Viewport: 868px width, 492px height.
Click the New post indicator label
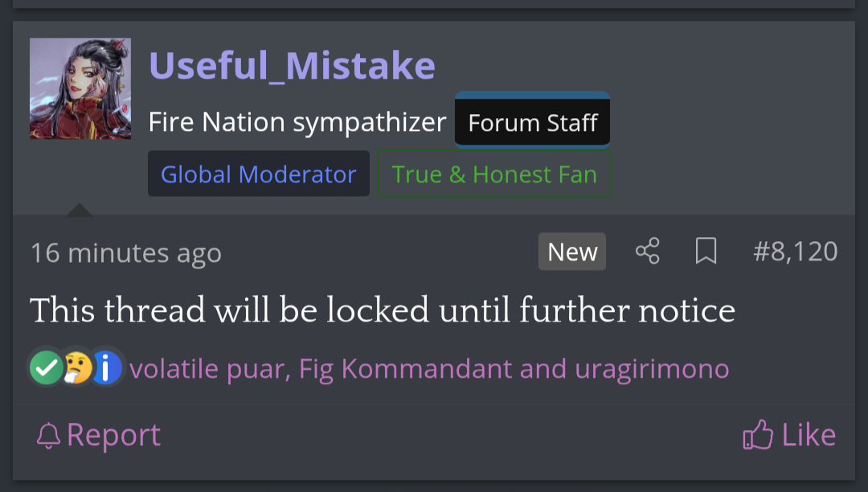[x=572, y=252]
